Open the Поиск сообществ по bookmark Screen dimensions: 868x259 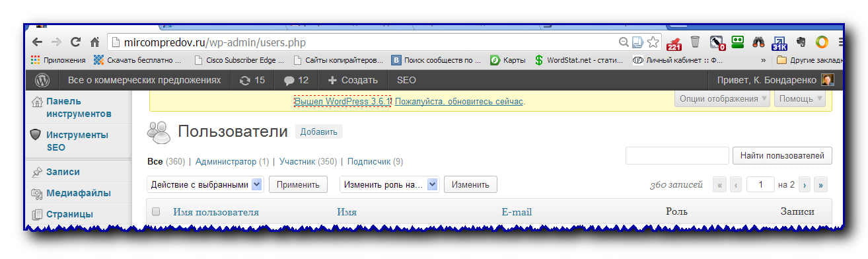436,60
